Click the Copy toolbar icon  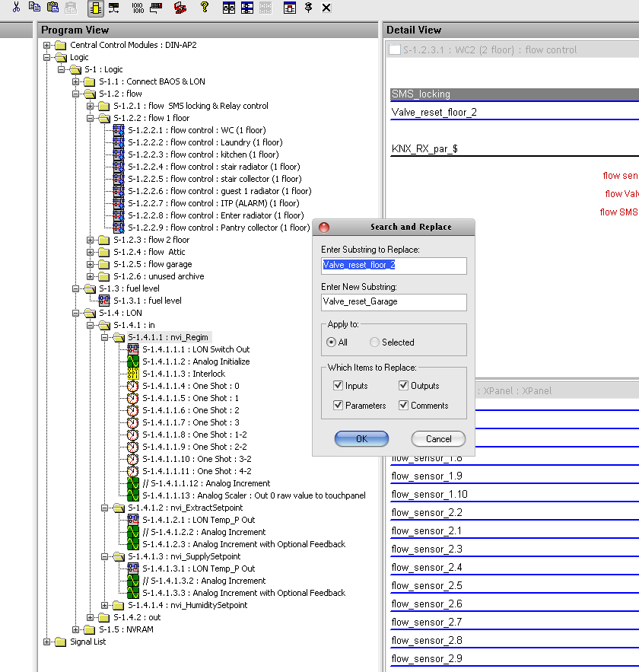[x=34, y=8]
